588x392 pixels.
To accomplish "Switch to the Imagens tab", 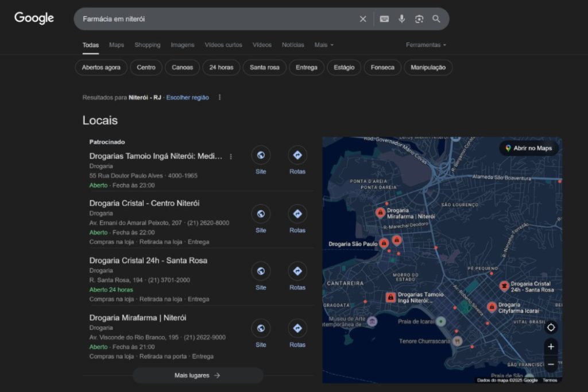I will [182, 45].
